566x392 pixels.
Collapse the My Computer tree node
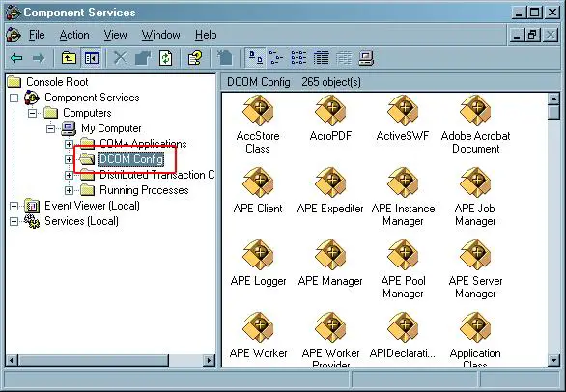point(50,128)
